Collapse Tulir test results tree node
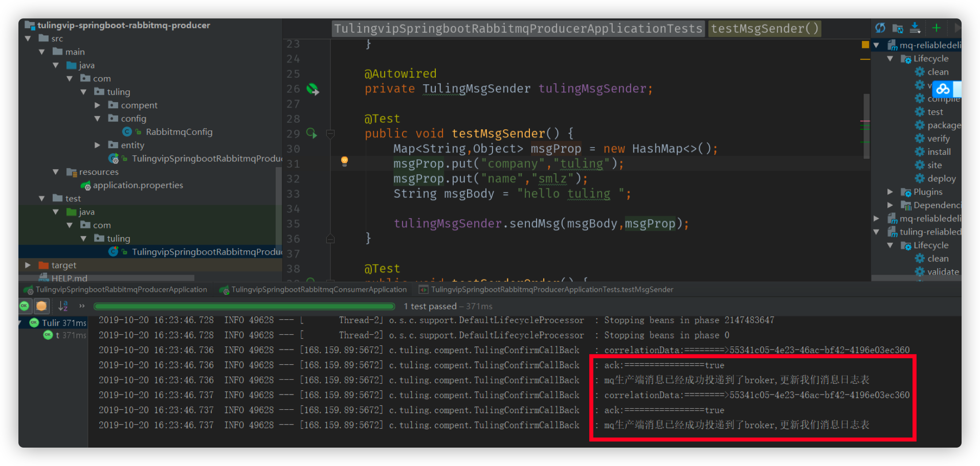 click(x=20, y=323)
